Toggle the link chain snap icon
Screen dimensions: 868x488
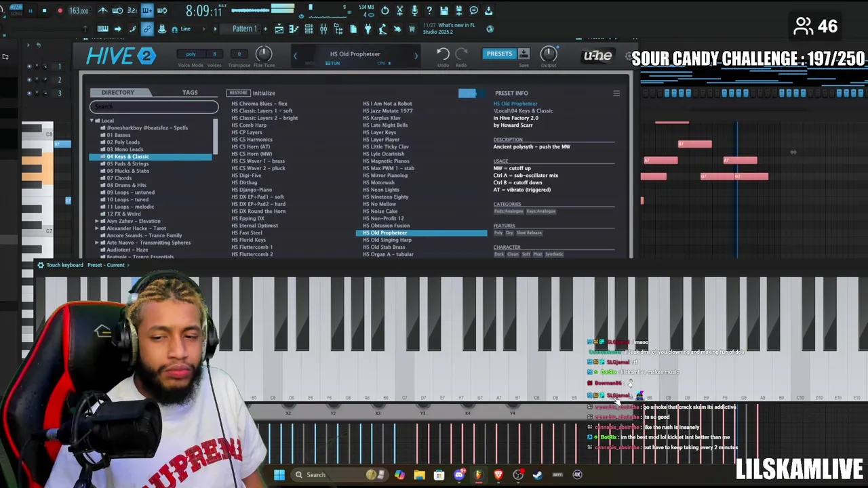tap(147, 29)
